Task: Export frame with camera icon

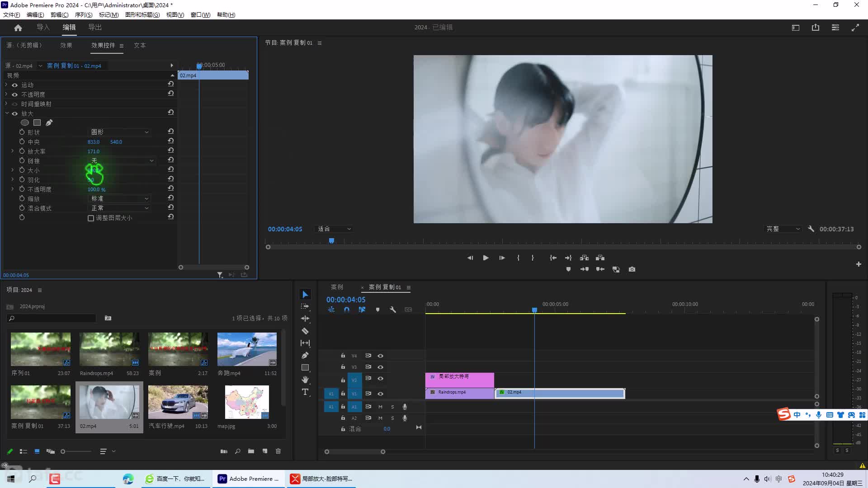Action: [x=632, y=269]
